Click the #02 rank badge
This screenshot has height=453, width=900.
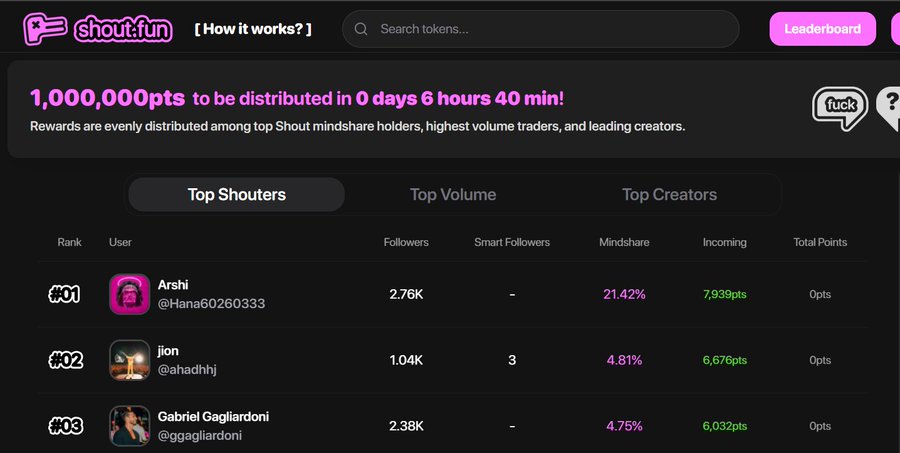click(65, 361)
